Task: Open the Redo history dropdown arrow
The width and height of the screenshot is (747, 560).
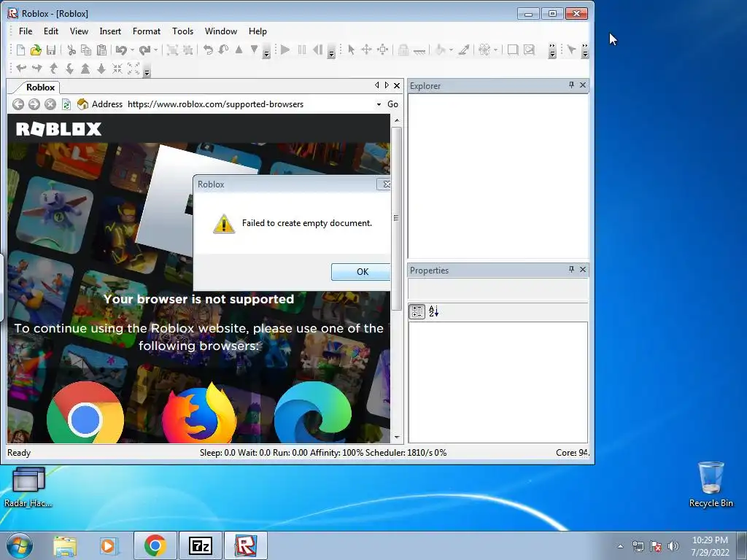Action: tap(155, 50)
